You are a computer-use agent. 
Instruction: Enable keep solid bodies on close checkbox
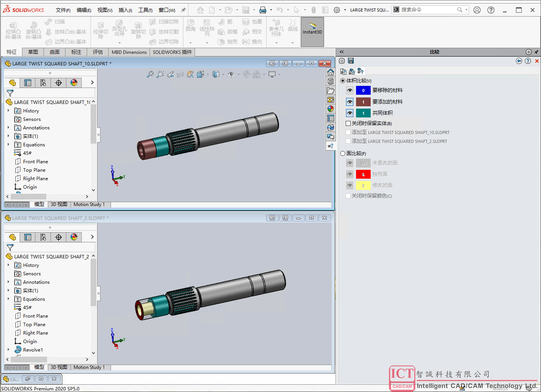[x=348, y=123]
